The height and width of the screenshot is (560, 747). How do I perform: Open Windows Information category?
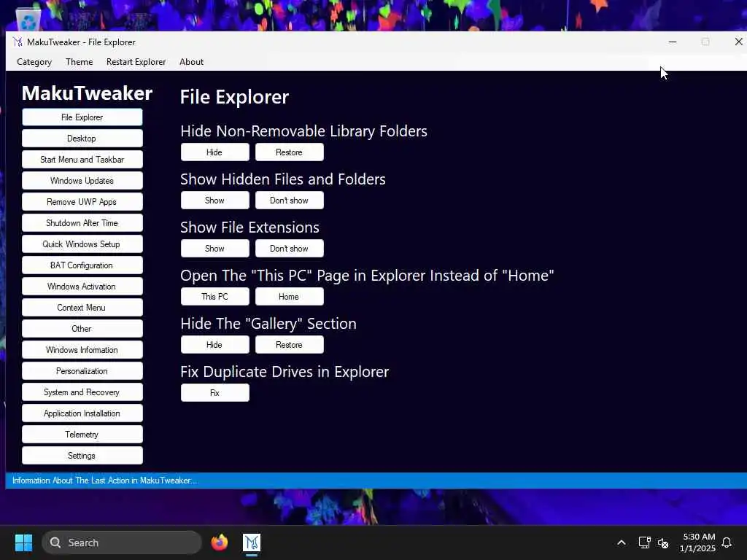click(82, 350)
